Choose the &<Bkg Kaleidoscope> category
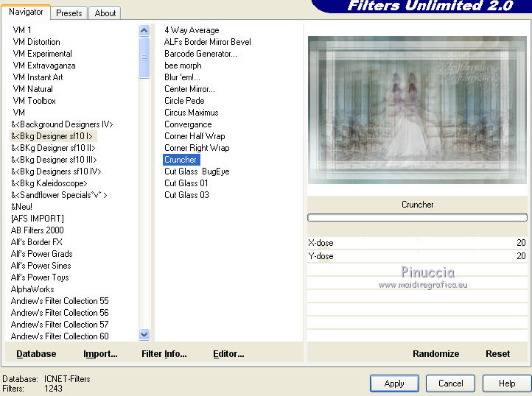The image size is (532, 396). tap(49, 183)
